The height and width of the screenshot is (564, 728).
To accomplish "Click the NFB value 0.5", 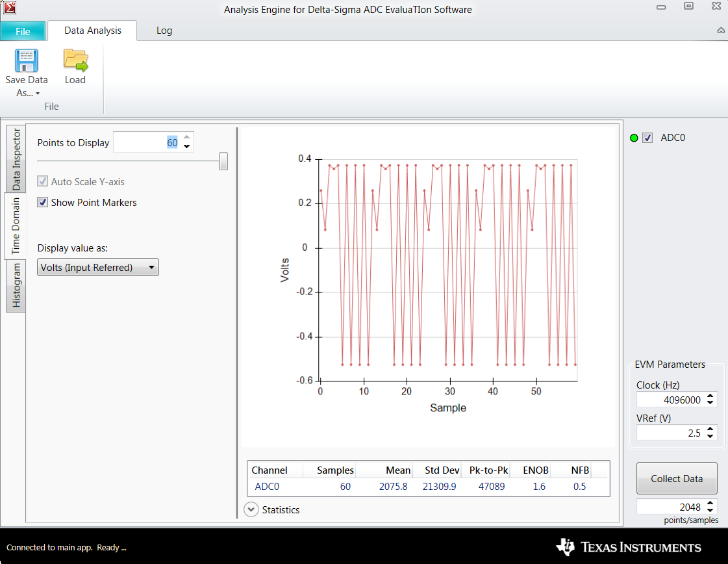I will tap(579, 487).
